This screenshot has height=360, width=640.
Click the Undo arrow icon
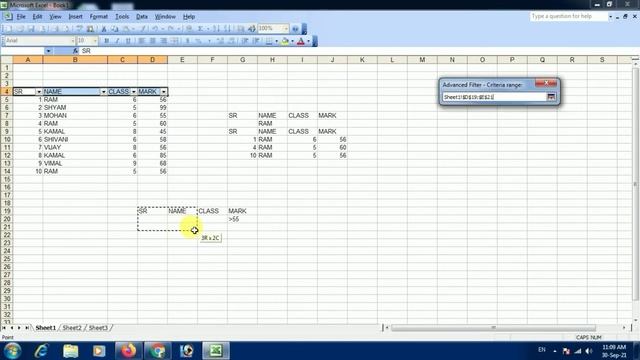coord(155,29)
